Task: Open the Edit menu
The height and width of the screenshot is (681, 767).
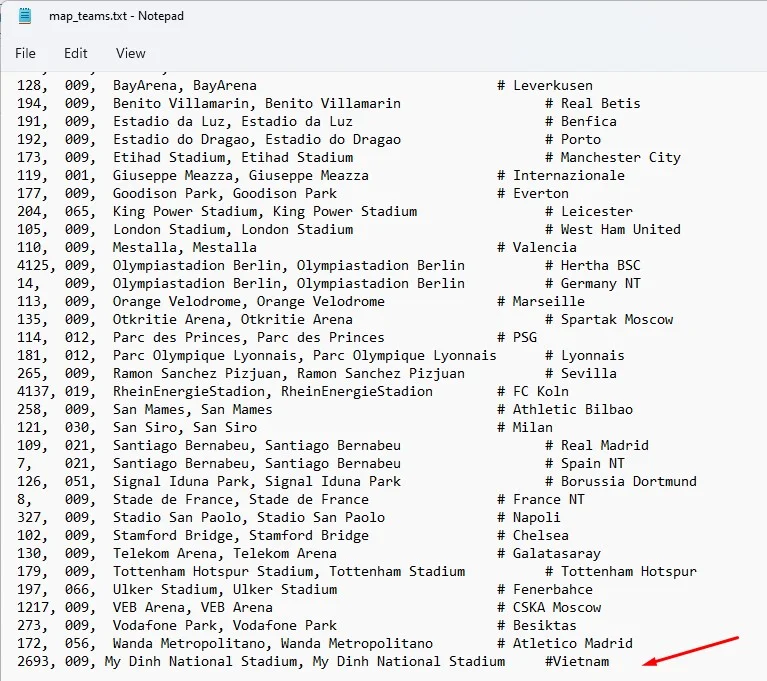Action: click(x=76, y=53)
